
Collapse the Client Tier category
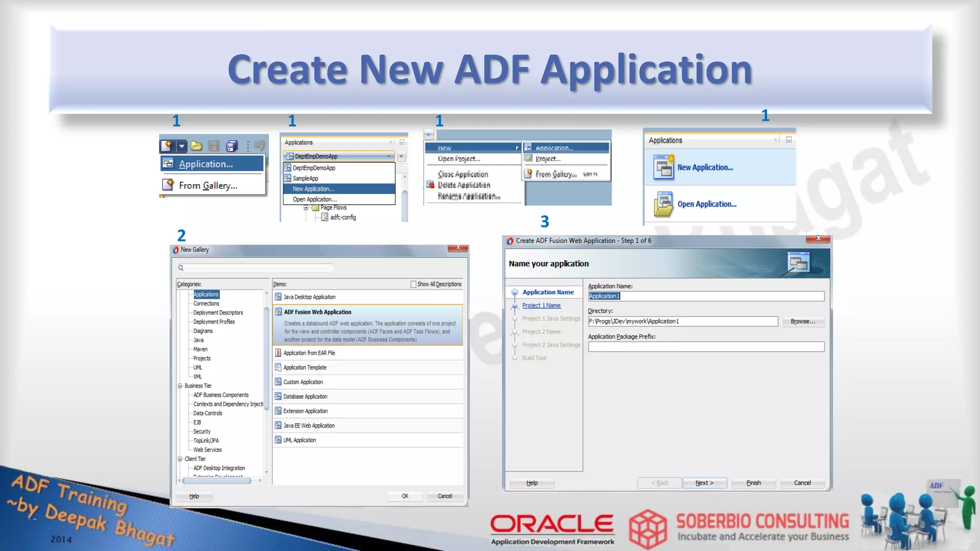[180, 459]
